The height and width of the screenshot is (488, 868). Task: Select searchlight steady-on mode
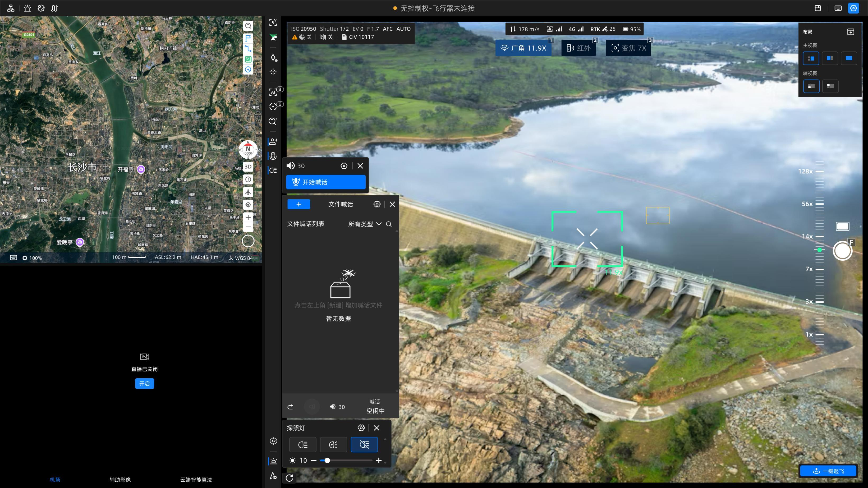pyautogui.click(x=302, y=445)
